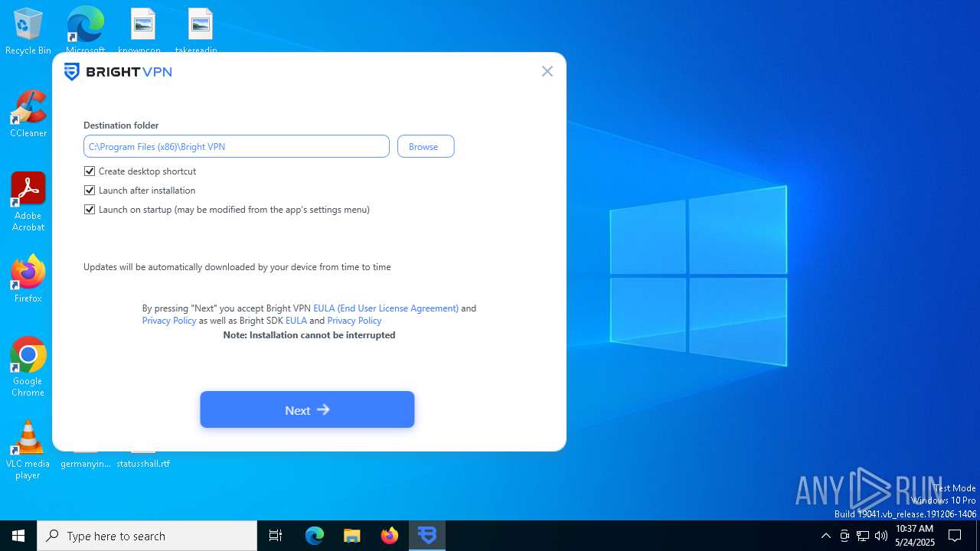This screenshot has height=551, width=980.
Task: Open the Recycle Bin desktop icon
Action: click(x=28, y=31)
